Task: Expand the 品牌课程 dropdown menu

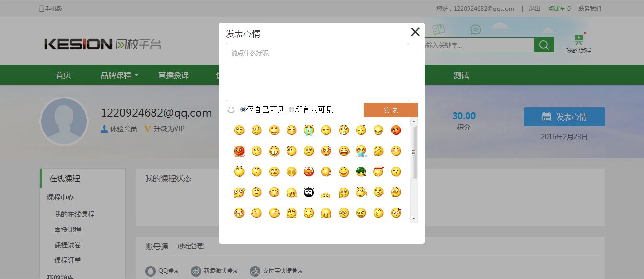Action: pyautogui.click(x=119, y=75)
